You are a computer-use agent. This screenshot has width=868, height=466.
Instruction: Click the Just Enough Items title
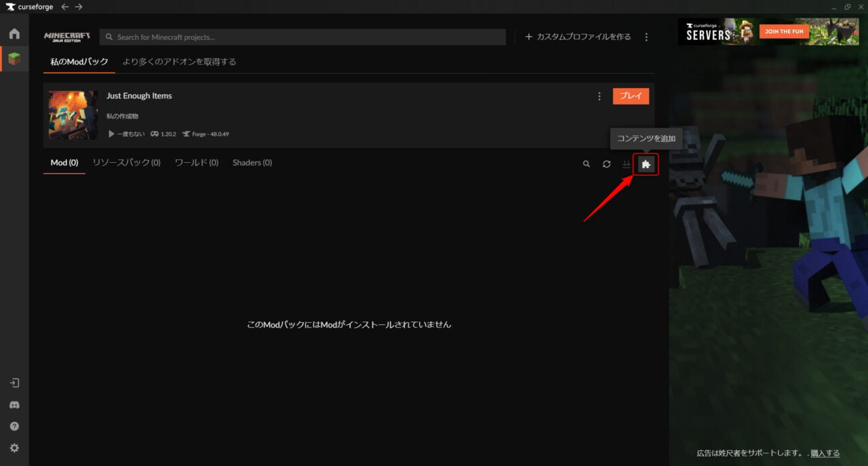tap(139, 96)
